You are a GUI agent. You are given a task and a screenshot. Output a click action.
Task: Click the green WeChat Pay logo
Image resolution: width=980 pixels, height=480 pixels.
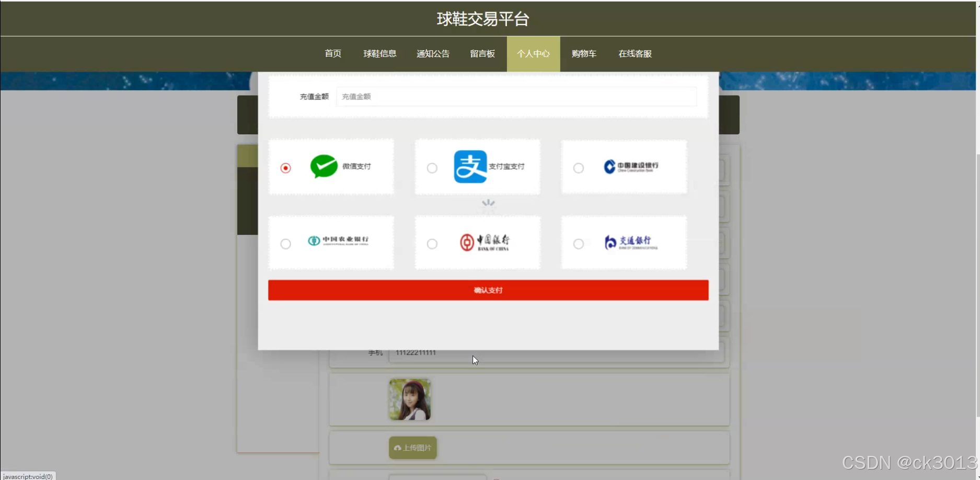[324, 166]
